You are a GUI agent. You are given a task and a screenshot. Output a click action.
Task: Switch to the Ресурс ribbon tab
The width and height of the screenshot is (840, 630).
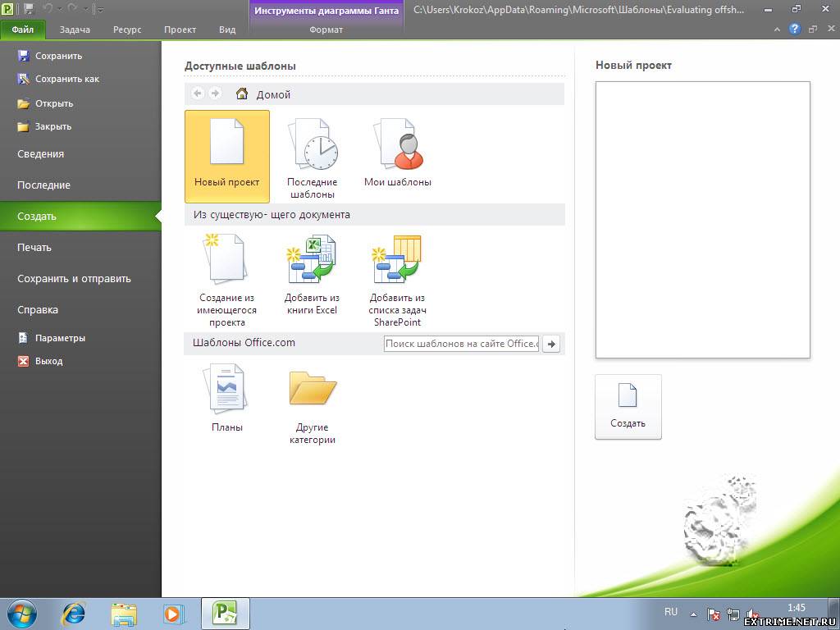[x=127, y=30]
